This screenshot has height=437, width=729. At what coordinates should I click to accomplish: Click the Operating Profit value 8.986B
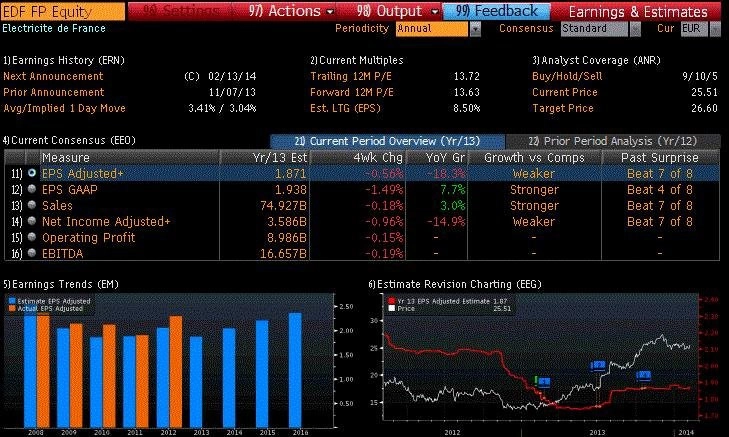click(x=286, y=238)
